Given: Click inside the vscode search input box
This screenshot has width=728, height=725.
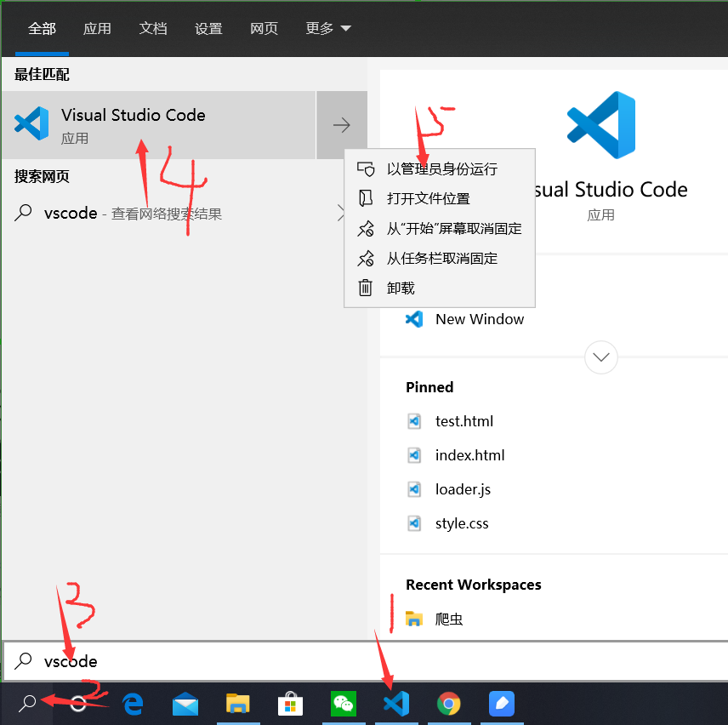Looking at the screenshot, I should coord(170,661).
